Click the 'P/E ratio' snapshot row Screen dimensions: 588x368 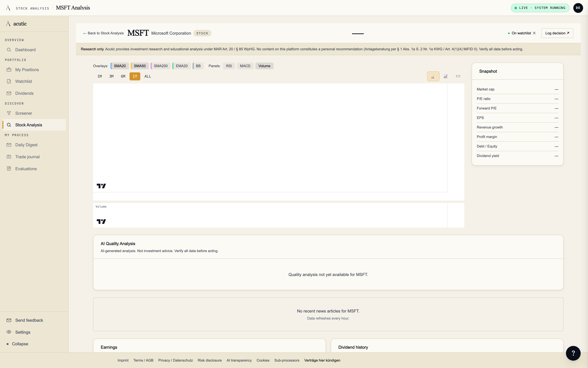(x=517, y=99)
